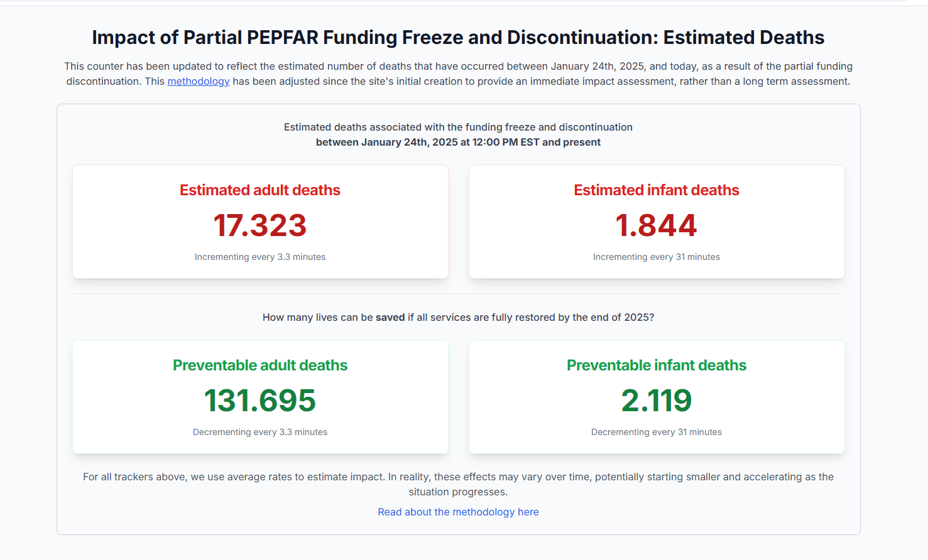Click 'Incrementing every 3.3 minutes' caption
928x560 pixels.
(x=259, y=257)
